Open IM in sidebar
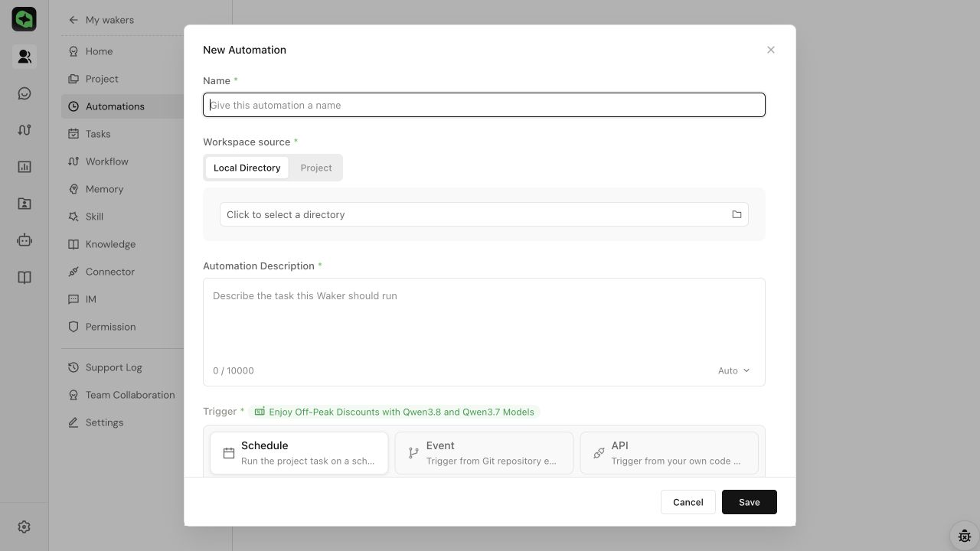Screen dimensions: 980x551 [122, 299]
